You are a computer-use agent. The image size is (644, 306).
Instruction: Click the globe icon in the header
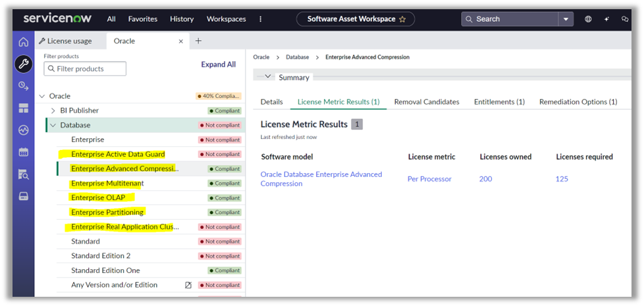pyautogui.click(x=588, y=19)
